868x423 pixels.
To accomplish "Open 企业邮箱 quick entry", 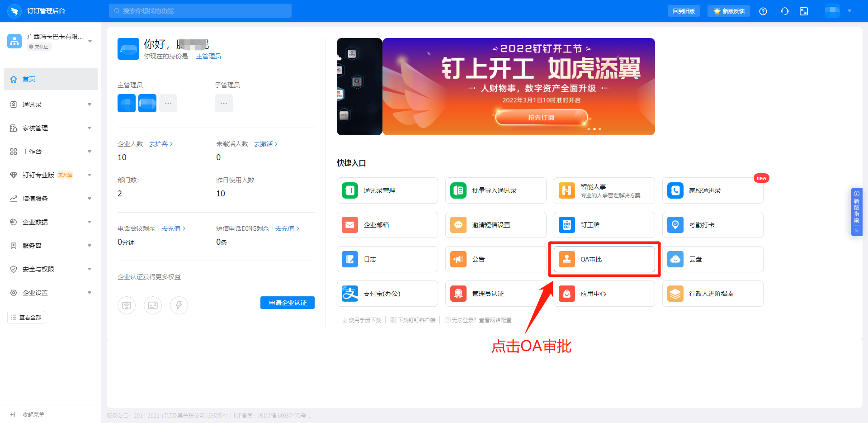I will click(387, 225).
